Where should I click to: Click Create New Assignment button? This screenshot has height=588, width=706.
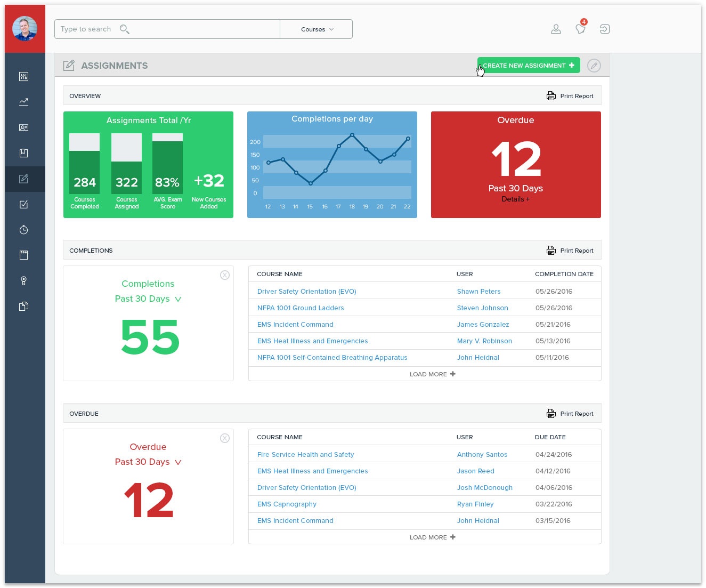pos(528,66)
